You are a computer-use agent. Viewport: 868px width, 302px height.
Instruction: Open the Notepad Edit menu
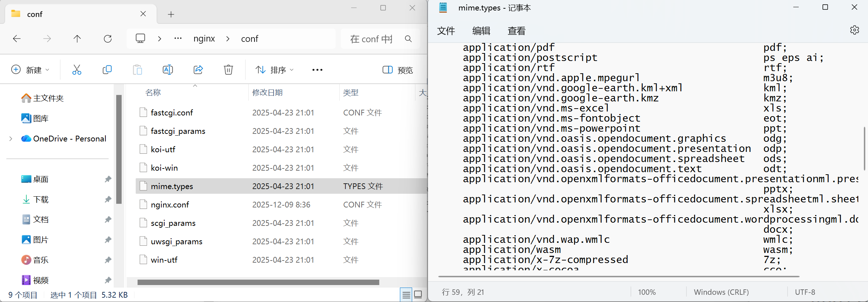click(x=481, y=31)
